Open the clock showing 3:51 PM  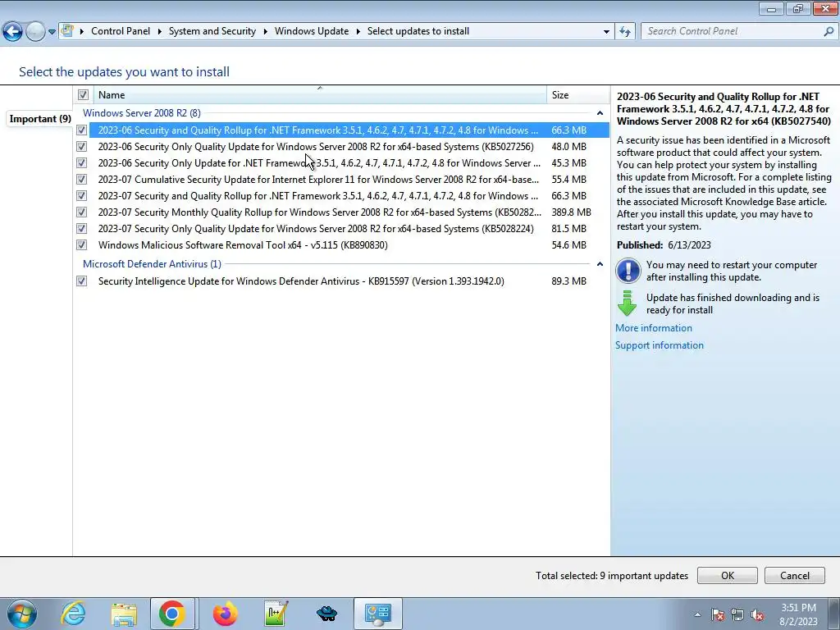point(798,614)
